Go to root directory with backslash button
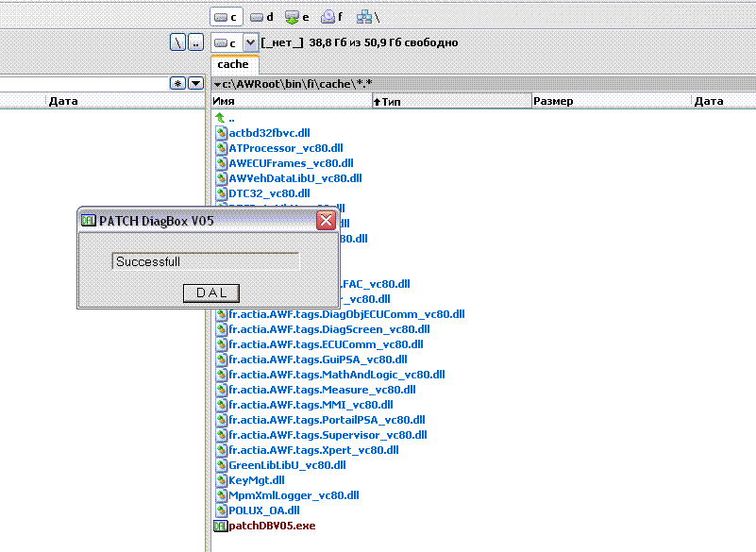756x552 pixels. point(177,42)
